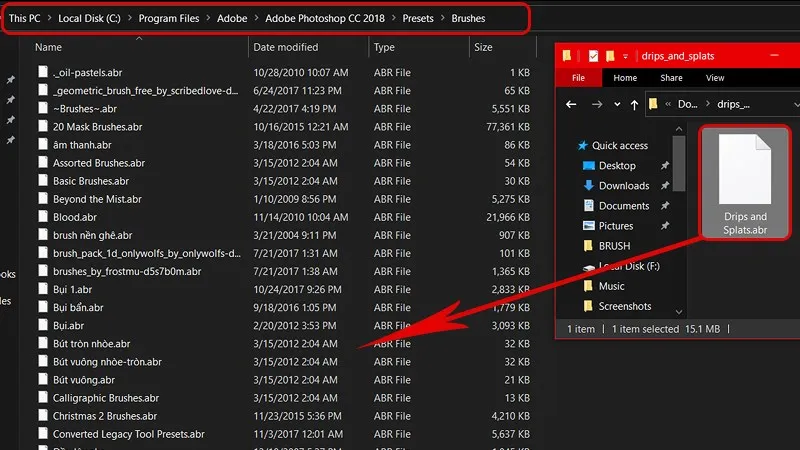Click the Back arrow in drips_and_splats window
800x450 pixels.
571,103
